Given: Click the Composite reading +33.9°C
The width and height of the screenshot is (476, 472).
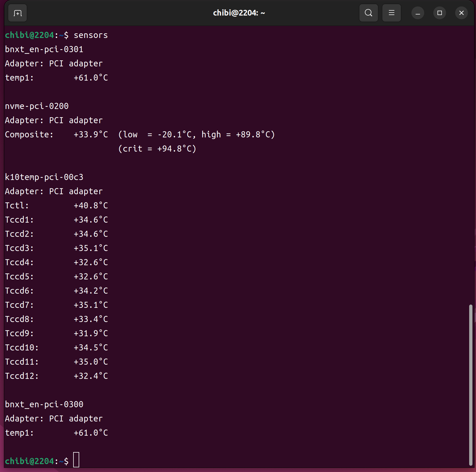Looking at the screenshot, I should tap(91, 135).
